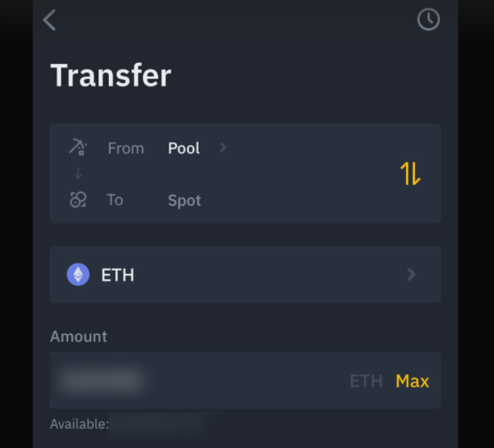Select the ETH currency row
The image size is (494, 448).
[245, 274]
